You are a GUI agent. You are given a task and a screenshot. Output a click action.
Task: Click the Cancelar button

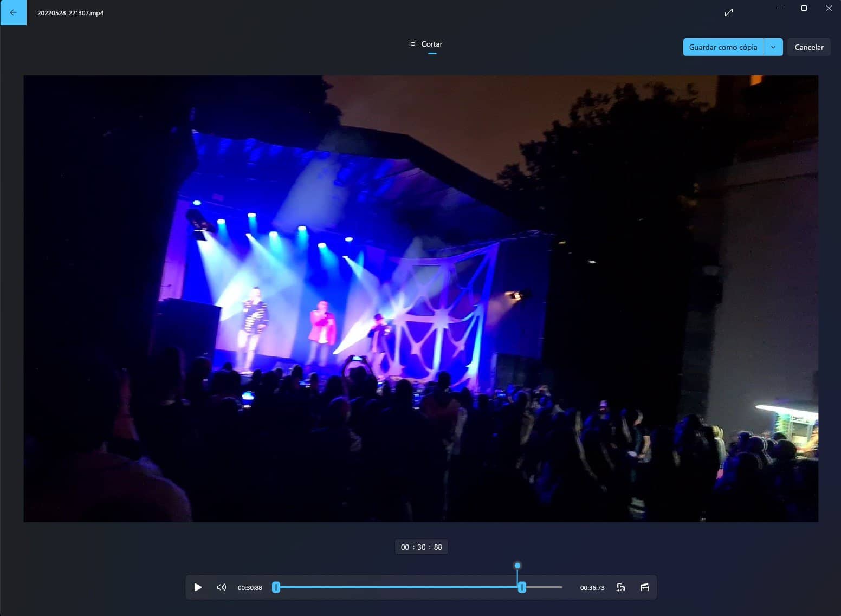[x=809, y=47]
